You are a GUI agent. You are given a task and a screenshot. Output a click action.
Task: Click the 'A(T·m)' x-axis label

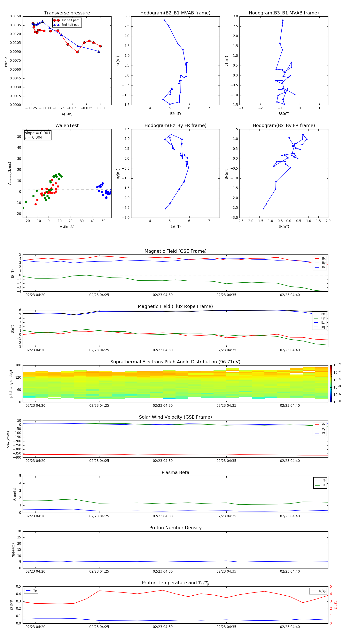(67, 114)
